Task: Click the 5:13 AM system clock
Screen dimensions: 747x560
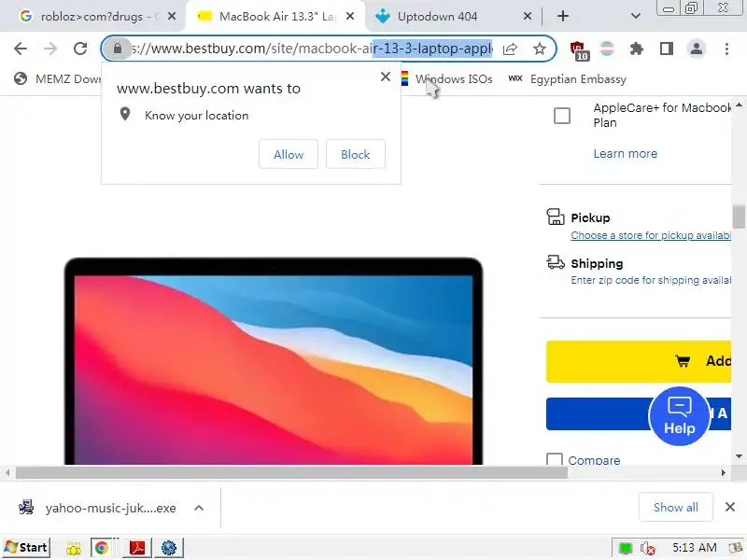Action: click(x=694, y=548)
